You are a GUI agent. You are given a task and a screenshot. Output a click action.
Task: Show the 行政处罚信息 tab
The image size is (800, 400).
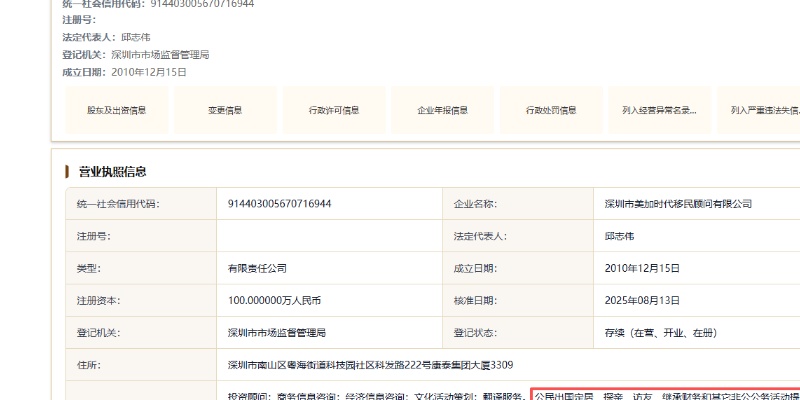point(551,110)
